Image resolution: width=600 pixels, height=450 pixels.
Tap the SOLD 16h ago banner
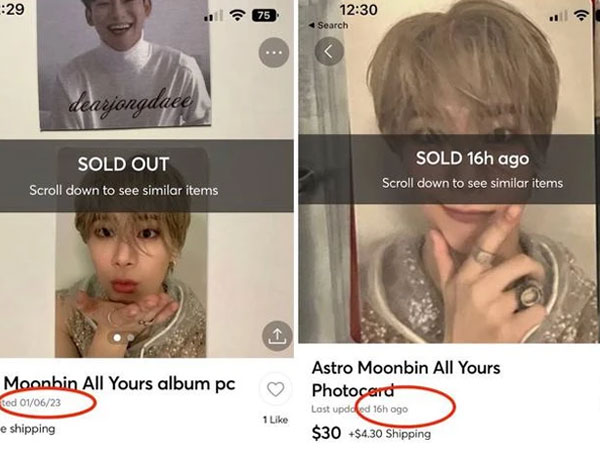pos(471,158)
